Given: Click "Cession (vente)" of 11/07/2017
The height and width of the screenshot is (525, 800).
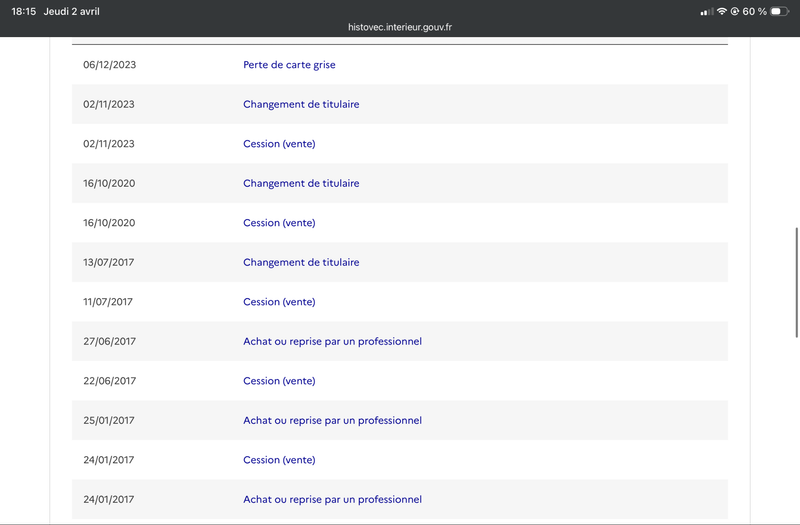Looking at the screenshot, I should [x=279, y=302].
